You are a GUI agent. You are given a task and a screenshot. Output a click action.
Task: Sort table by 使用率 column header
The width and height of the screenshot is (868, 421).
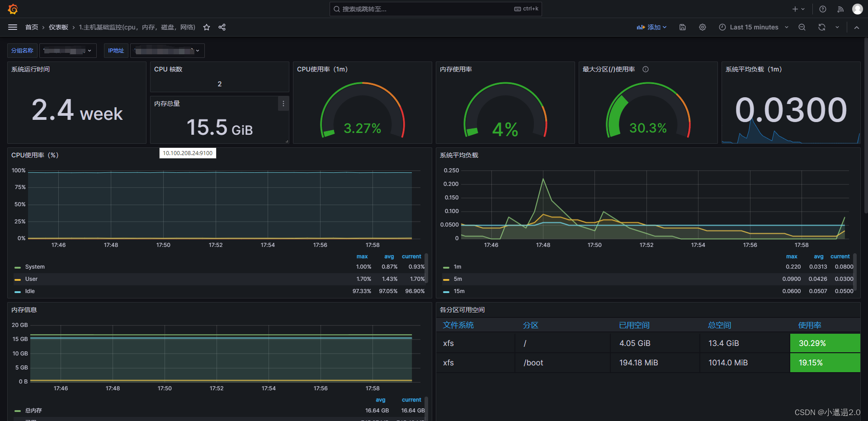click(810, 325)
